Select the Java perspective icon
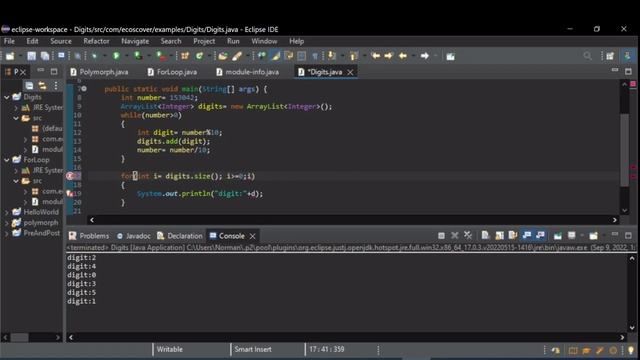 627,56
